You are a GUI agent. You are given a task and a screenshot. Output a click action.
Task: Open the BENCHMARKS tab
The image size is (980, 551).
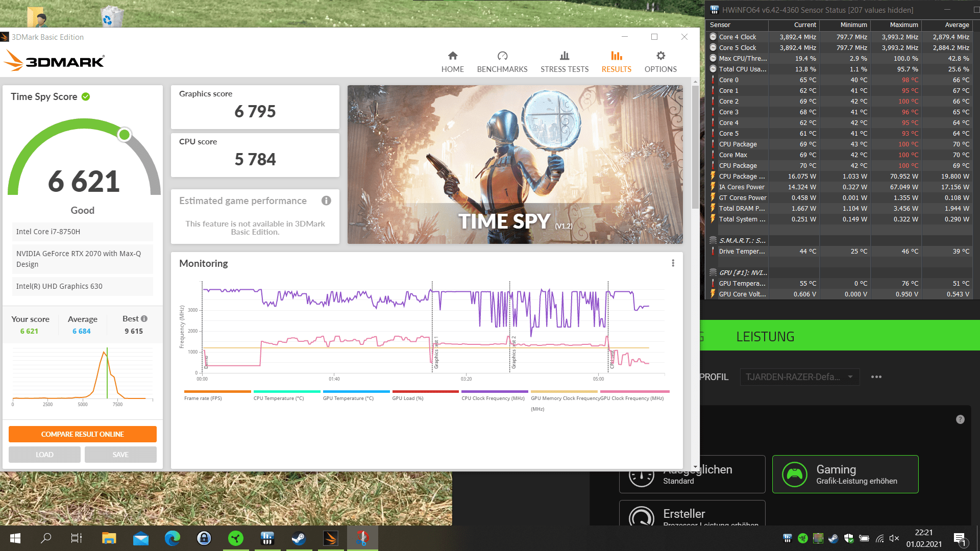502,62
